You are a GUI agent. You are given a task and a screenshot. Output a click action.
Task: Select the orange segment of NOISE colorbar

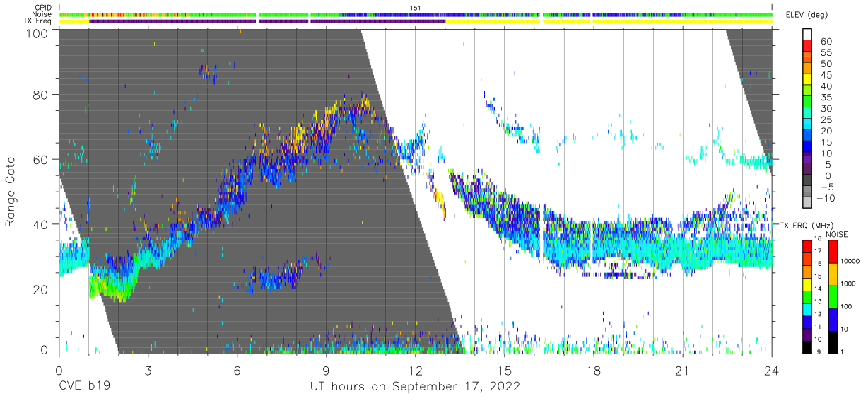pos(833,274)
